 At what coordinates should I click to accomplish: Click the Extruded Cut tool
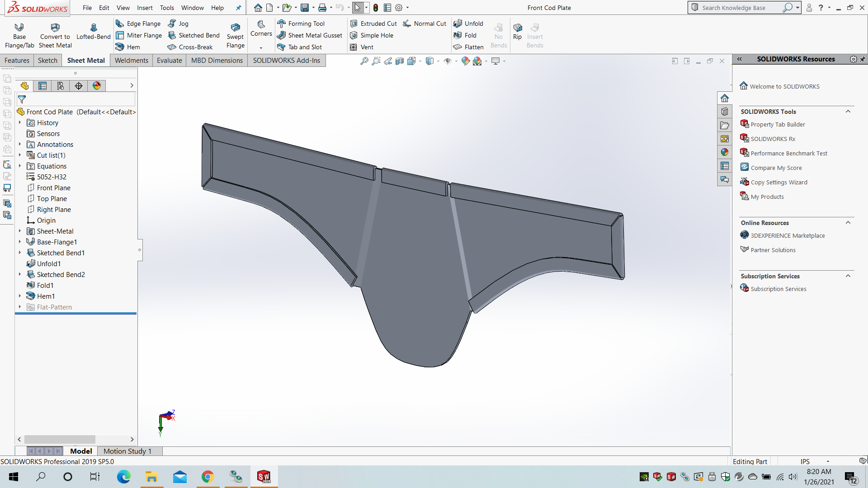coord(373,23)
